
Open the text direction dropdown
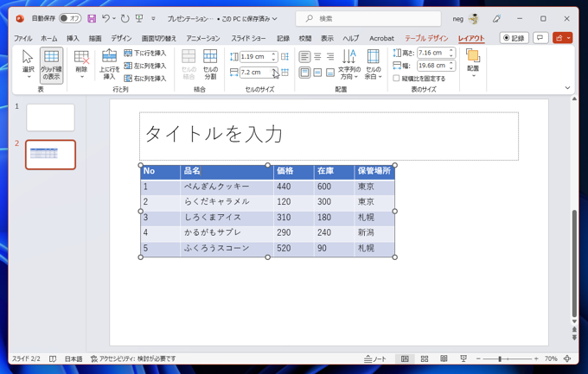click(x=349, y=65)
